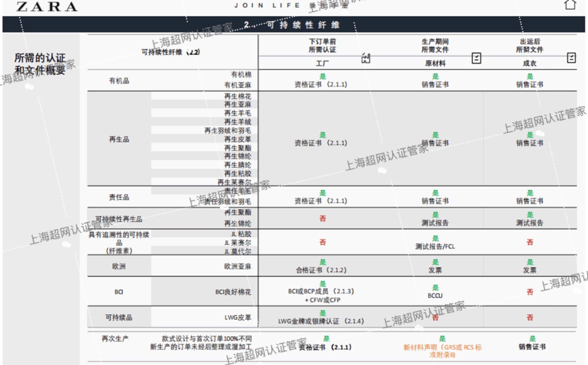The image size is (588, 365).
Task: Click the 再生腈纶 fiber entry
Action: click(x=238, y=165)
